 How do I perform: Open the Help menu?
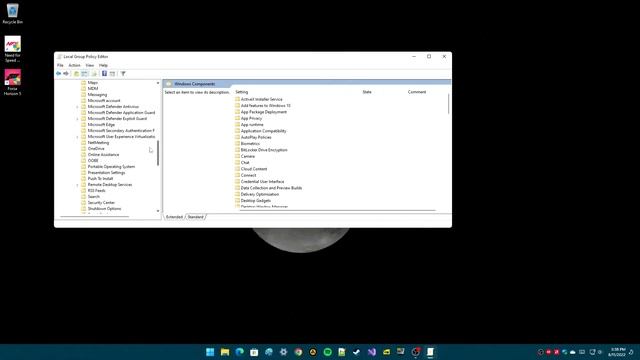(x=103, y=65)
